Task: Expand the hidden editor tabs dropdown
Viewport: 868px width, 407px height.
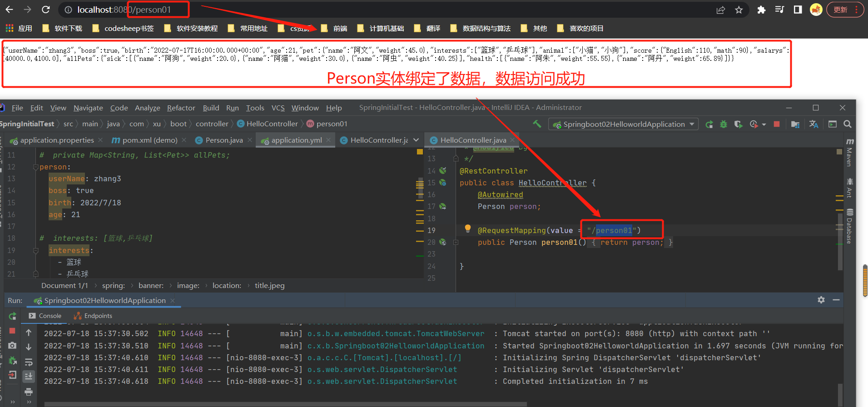Action: (416, 140)
